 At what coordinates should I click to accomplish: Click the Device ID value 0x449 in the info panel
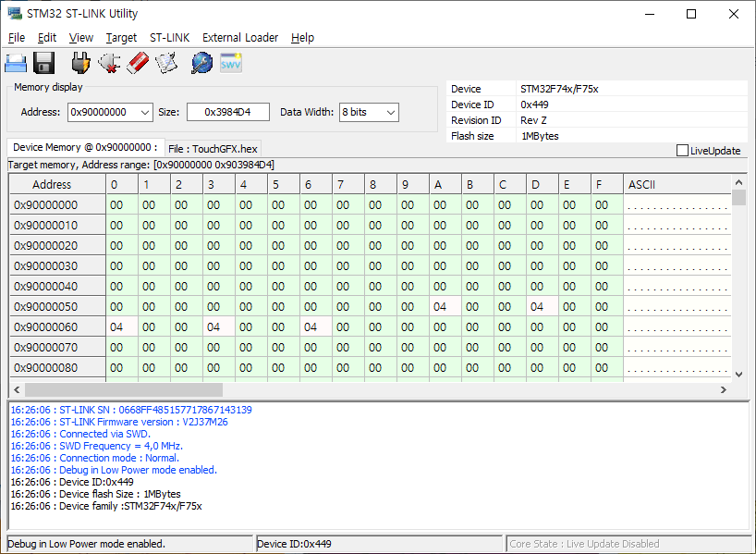534,105
